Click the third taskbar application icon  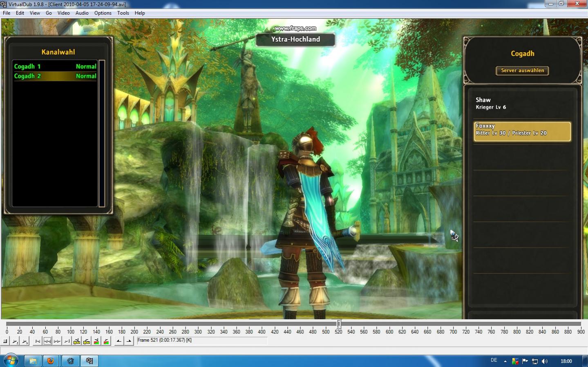coord(70,361)
